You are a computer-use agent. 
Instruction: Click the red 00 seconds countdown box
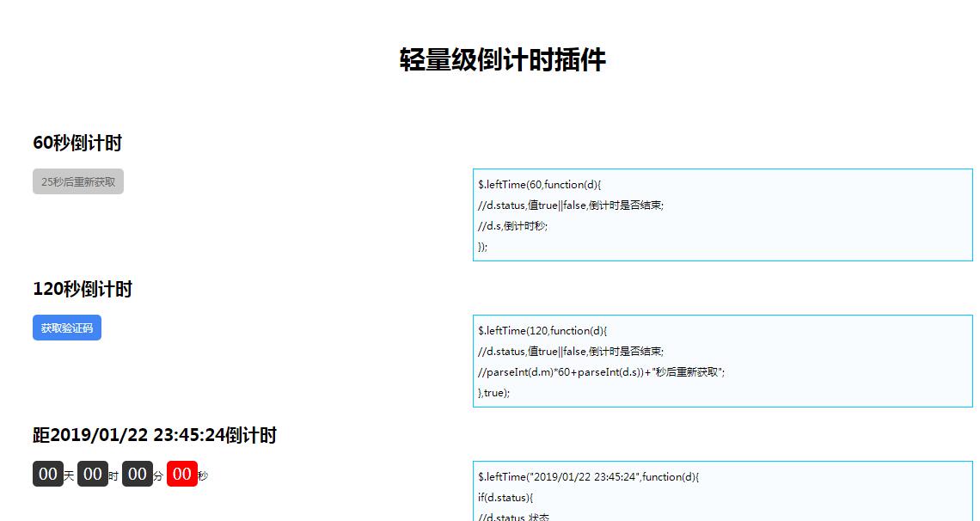(183, 474)
